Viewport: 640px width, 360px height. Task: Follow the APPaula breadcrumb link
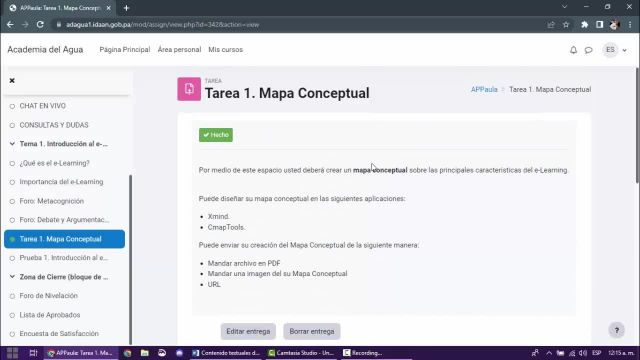(484, 89)
